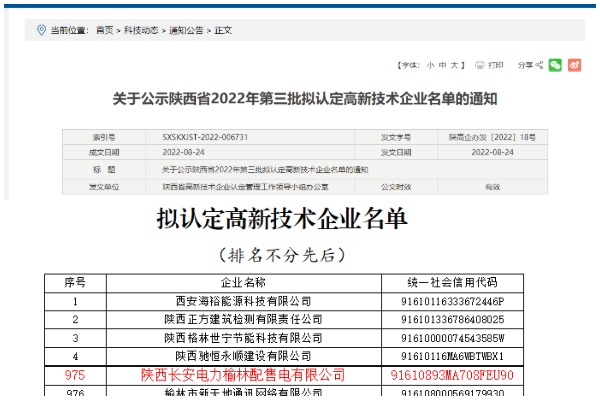
Task: Select credit code 91610000074543585W
Action: coord(452,338)
